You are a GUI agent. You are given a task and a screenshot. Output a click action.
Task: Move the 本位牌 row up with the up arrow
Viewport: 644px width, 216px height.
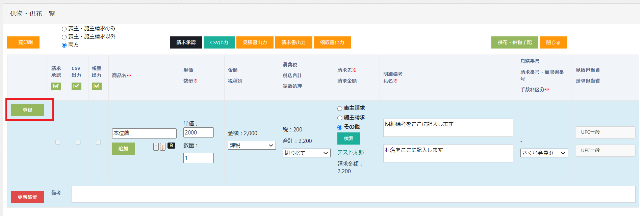click(156, 147)
